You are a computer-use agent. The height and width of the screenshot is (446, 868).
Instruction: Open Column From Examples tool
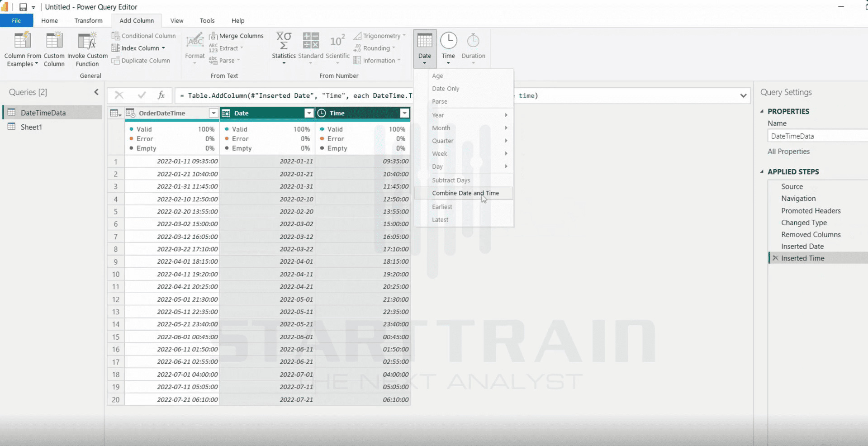23,49
